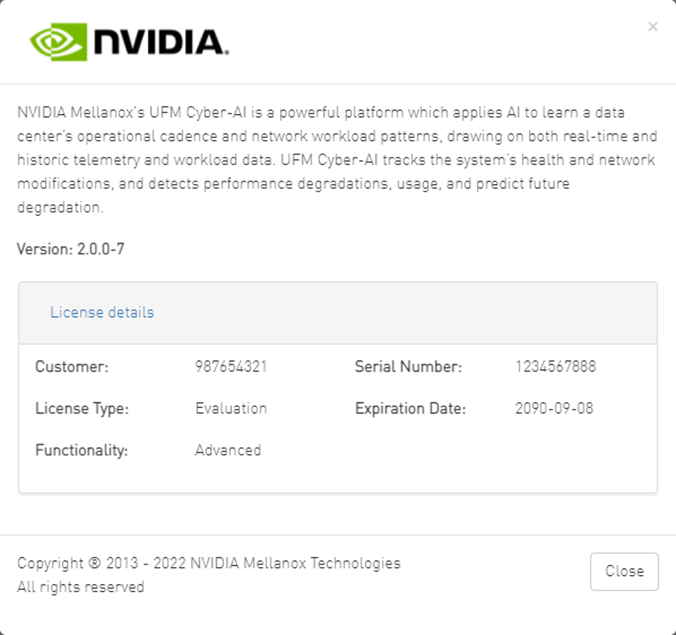676x635 pixels.
Task: Click the Serial Number label
Action: pos(408,367)
